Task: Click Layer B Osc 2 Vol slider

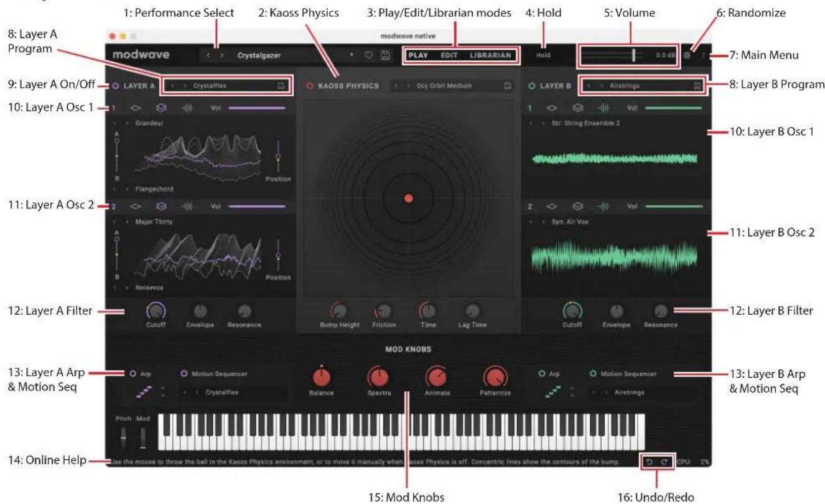Action: tap(674, 207)
